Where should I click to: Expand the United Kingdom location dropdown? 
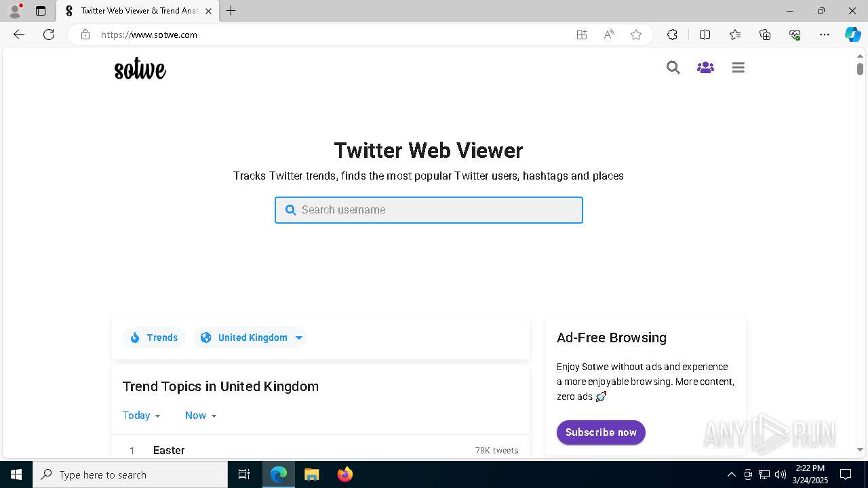[x=250, y=338]
